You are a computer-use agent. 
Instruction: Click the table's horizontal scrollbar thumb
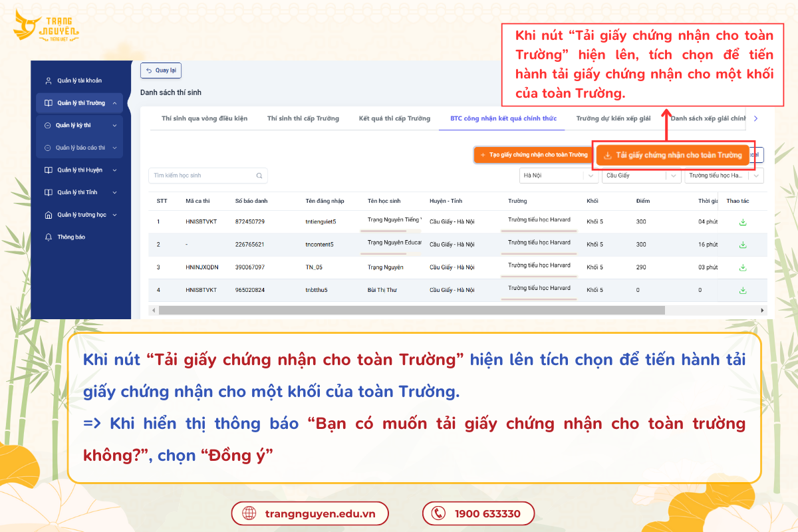[412, 310]
